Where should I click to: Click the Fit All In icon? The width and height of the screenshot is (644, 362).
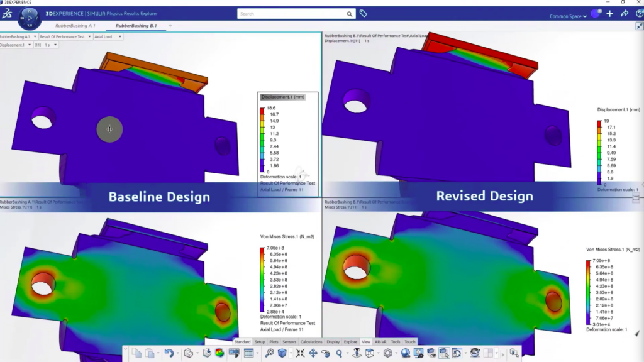tap(300, 353)
